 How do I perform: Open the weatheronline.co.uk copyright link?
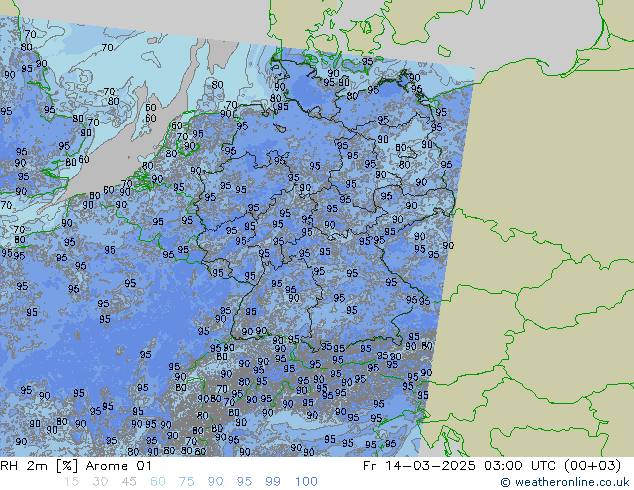tap(565, 482)
